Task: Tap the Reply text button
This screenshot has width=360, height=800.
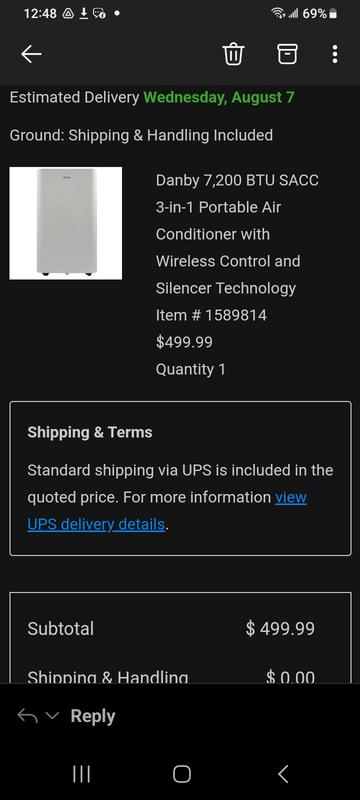Action: (x=93, y=716)
